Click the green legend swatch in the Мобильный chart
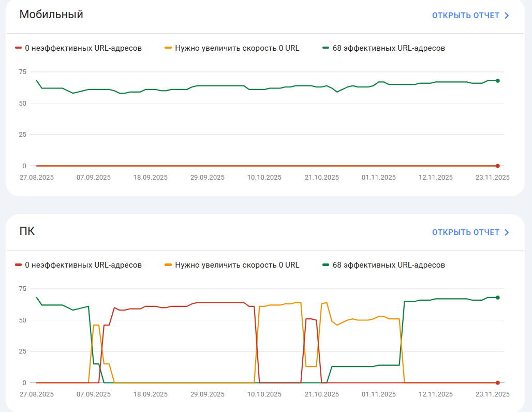This screenshot has width=532, height=412. click(x=326, y=48)
